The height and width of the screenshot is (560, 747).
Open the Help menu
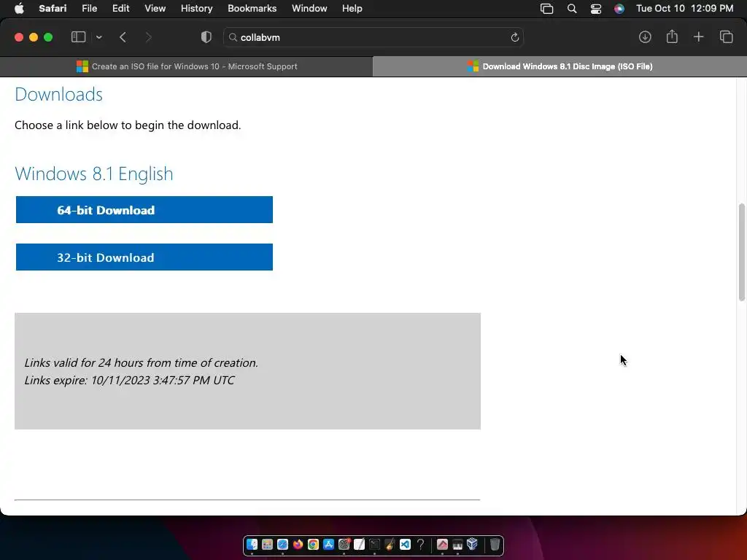[x=352, y=9]
